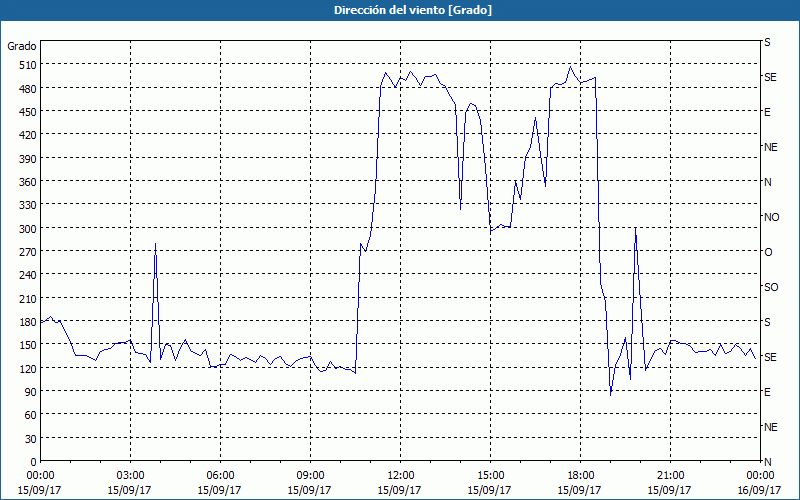Screen dimensions: 800x500
Task: Click the "16/09/17" date label
Action: tap(760, 490)
